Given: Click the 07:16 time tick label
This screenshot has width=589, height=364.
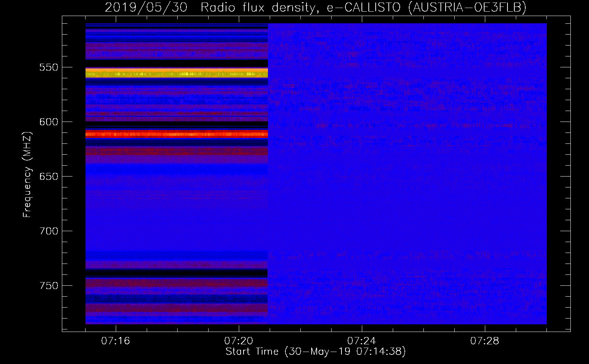Looking at the screenshot, I should pyautogui.click(x=116, y=341).
